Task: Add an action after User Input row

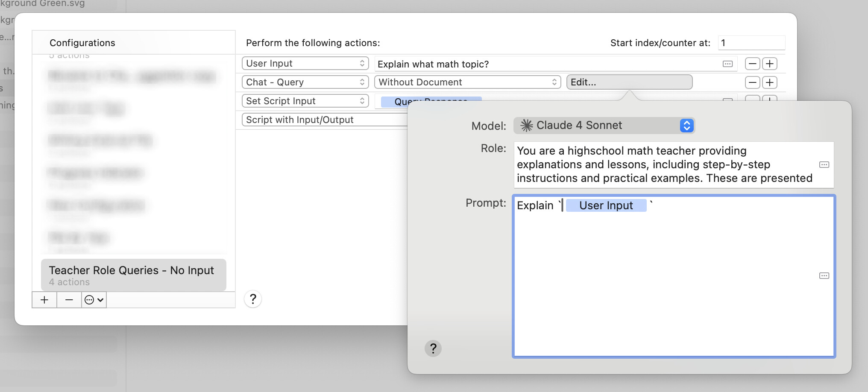Action: click(770, 64)
